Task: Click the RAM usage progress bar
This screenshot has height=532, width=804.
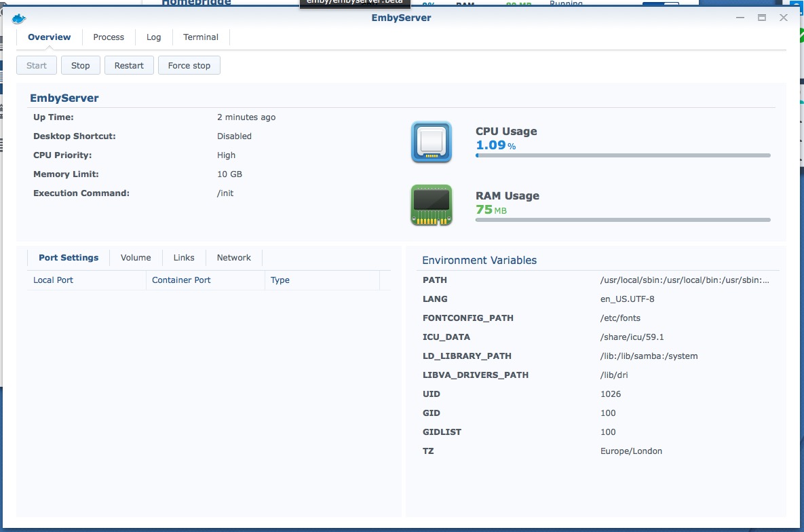Action: [623, 220]
